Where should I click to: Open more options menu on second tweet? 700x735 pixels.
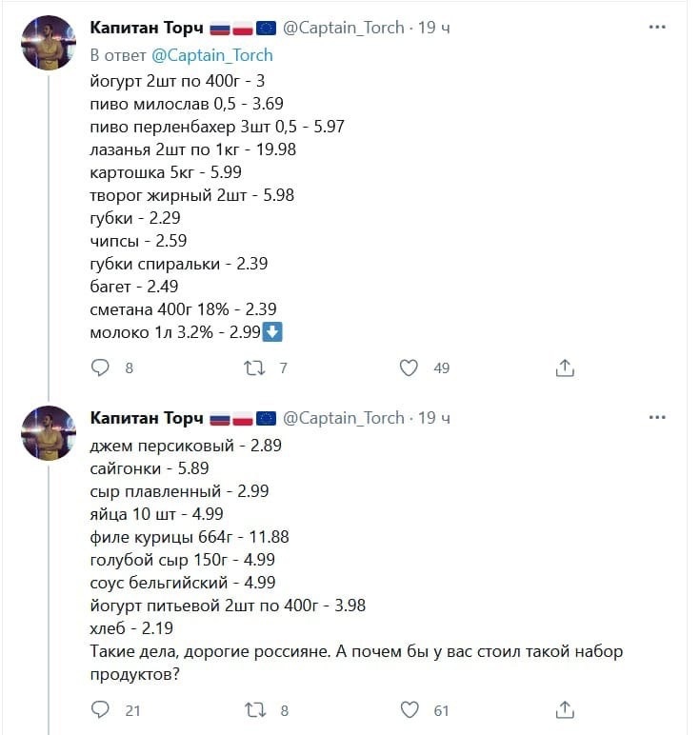tap(657, 418)
